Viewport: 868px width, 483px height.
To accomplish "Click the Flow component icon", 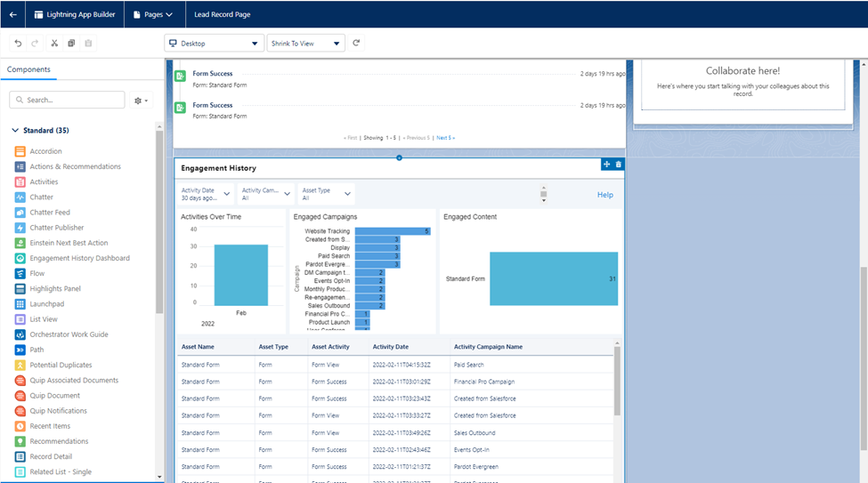I will (20, 273).
